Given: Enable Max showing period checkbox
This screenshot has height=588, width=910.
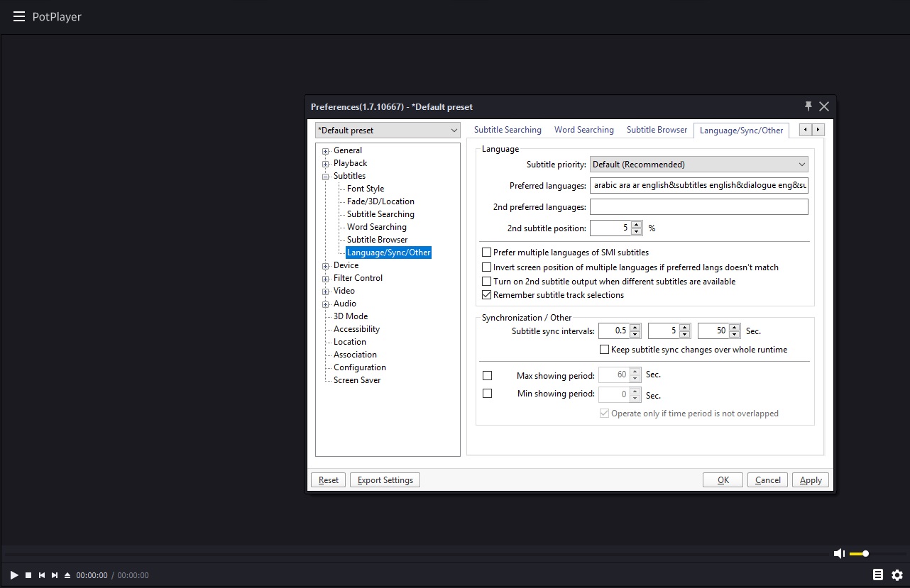Looking at the screenshot, I should [487, 375].
